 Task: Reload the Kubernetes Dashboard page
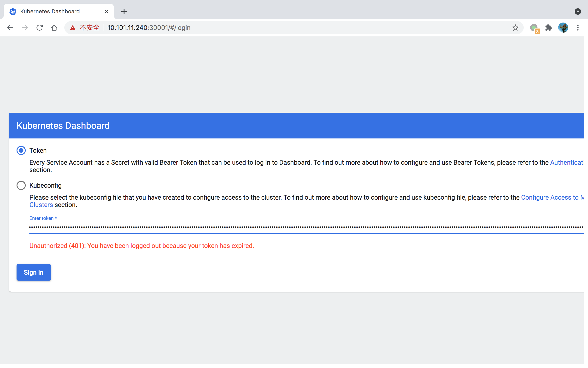[40, 28]
